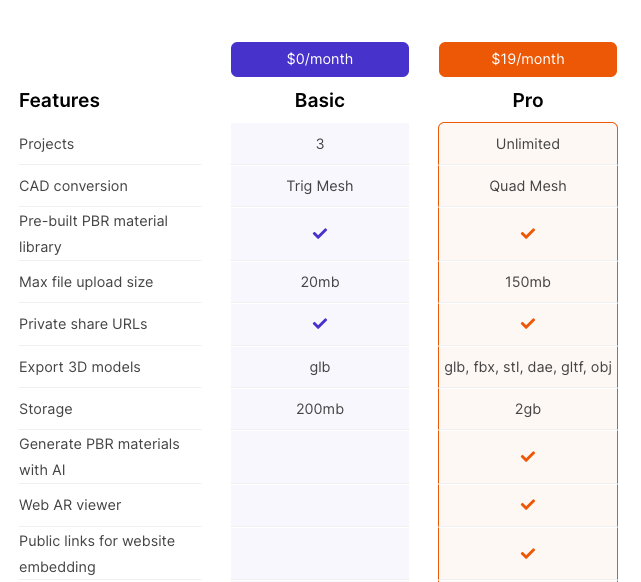Viewport: 641px width, 582px height.
Task: Click Basic checkmark for PBR material library
Action: click(320, 233)
